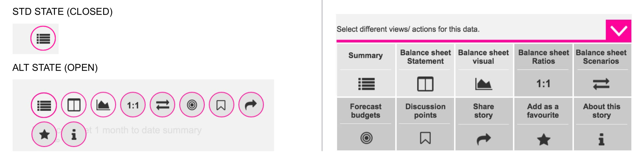The image size is (644, 160).
Task: Toggle the target circle in the open icon row
Action: pos(192,105)
